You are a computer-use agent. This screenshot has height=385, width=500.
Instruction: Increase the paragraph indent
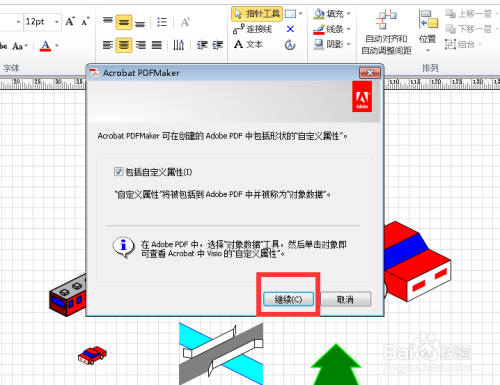pyautogui.click(x=218, y=45)
